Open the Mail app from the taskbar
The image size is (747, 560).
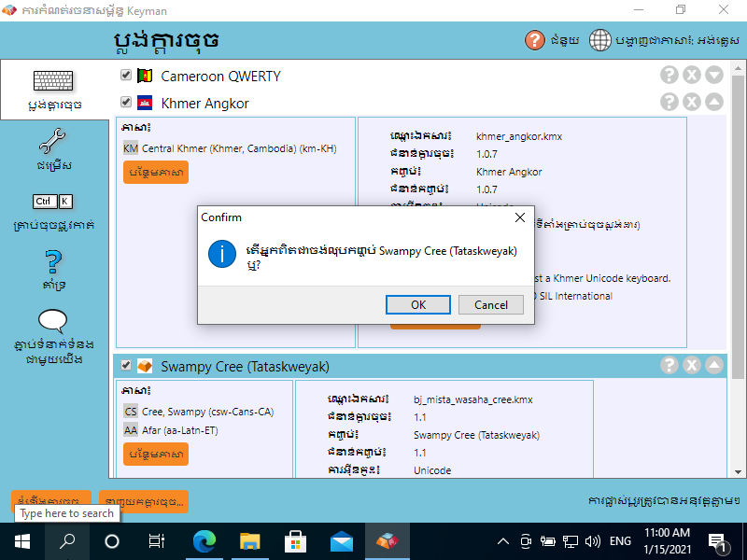coord(341,541)
